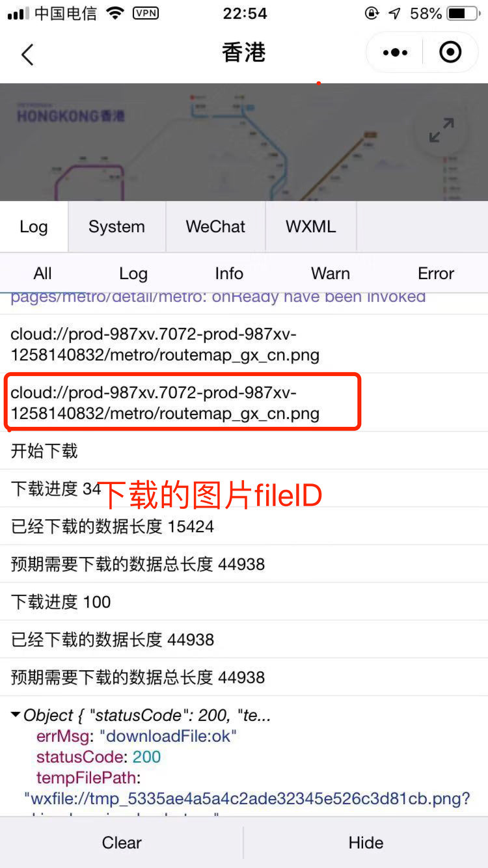Tap the statusCode 200 property
Screen dimensions: 488x868
point(98,757)
